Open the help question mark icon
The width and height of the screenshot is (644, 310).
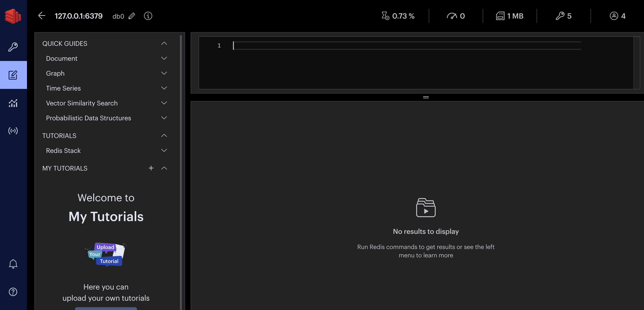pyautogui.click(x=13, y=292)
